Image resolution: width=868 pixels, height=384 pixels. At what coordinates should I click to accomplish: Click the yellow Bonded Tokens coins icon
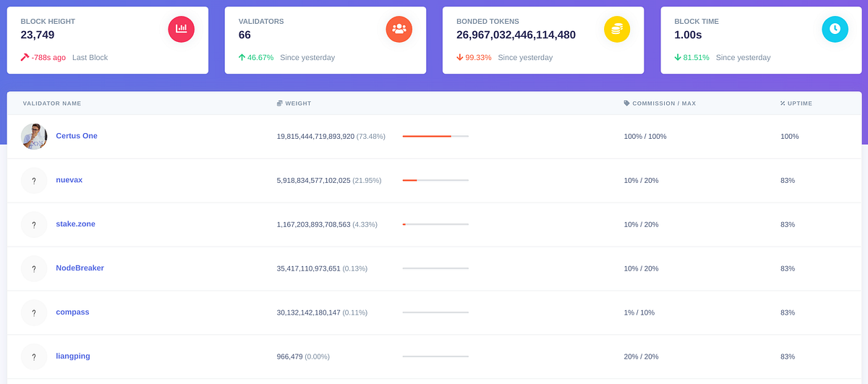[x=617, y=29]
